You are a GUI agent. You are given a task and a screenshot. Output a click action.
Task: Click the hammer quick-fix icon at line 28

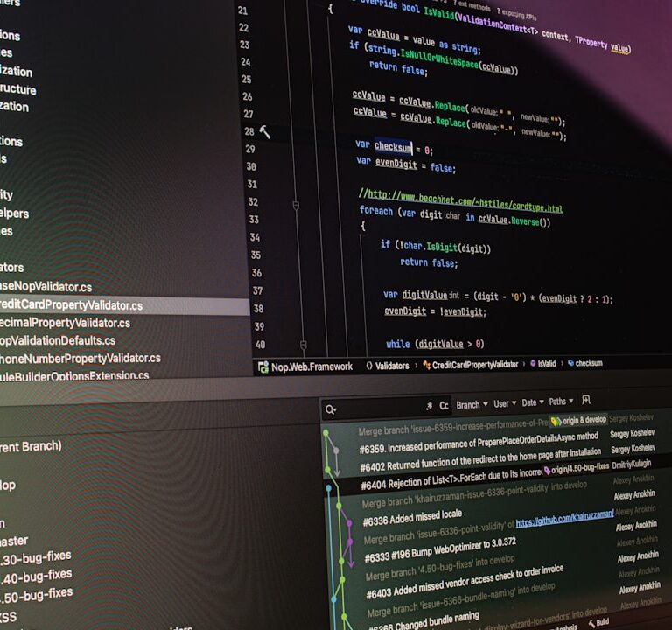click(x=264, y=131)
